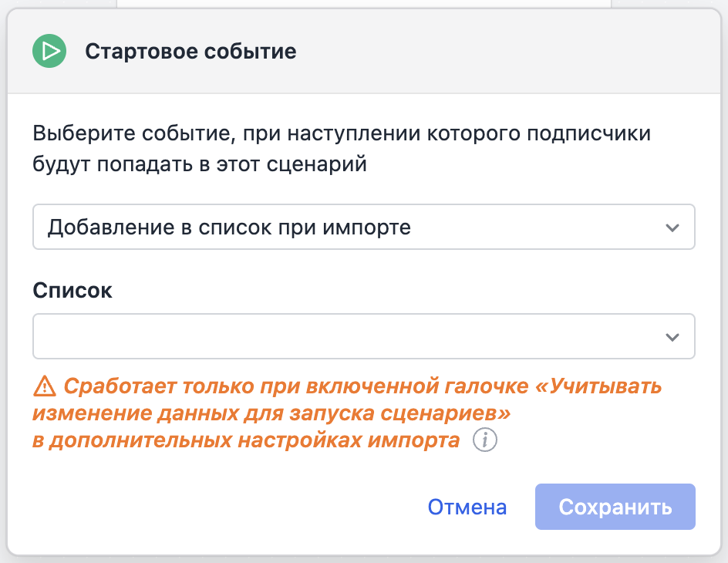The height and width of the screenshot is (563, 728).
Task: Open the info tooltip icon after import settings
Action: pos(485,441)
